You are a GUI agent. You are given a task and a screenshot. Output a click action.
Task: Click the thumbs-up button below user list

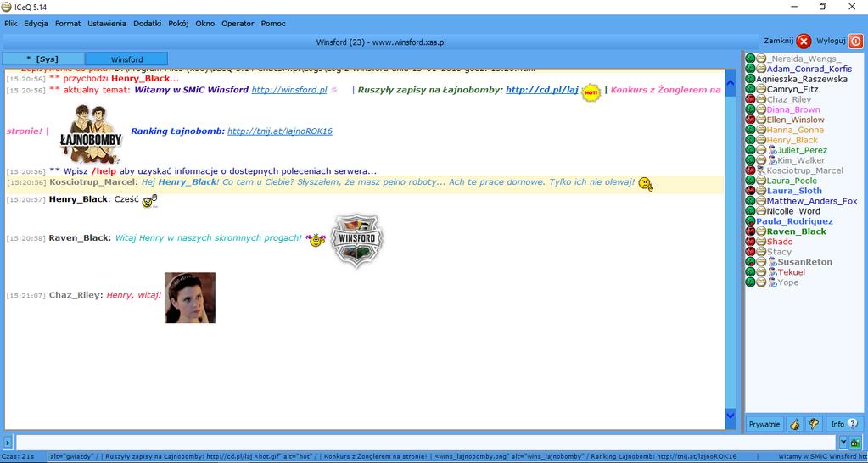pyautogui.click(x=795, y=424)
